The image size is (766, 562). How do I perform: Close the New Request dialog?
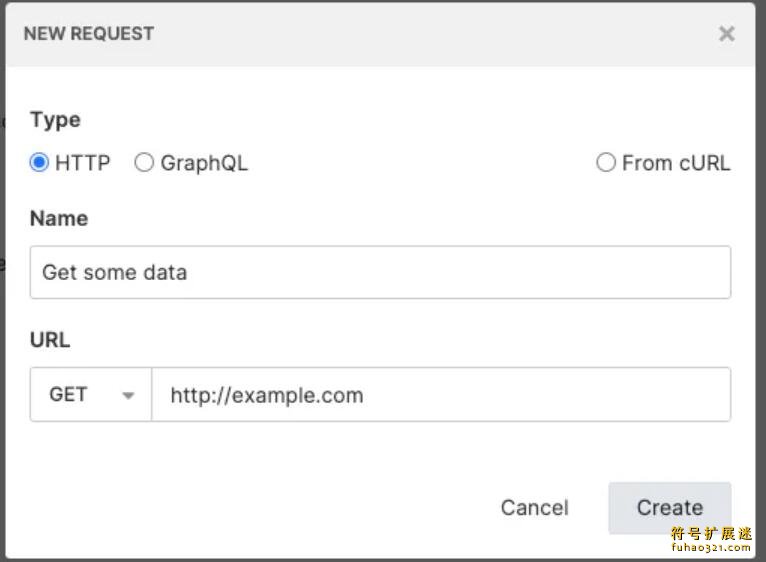pyautogui.click(x=727, y=34)
